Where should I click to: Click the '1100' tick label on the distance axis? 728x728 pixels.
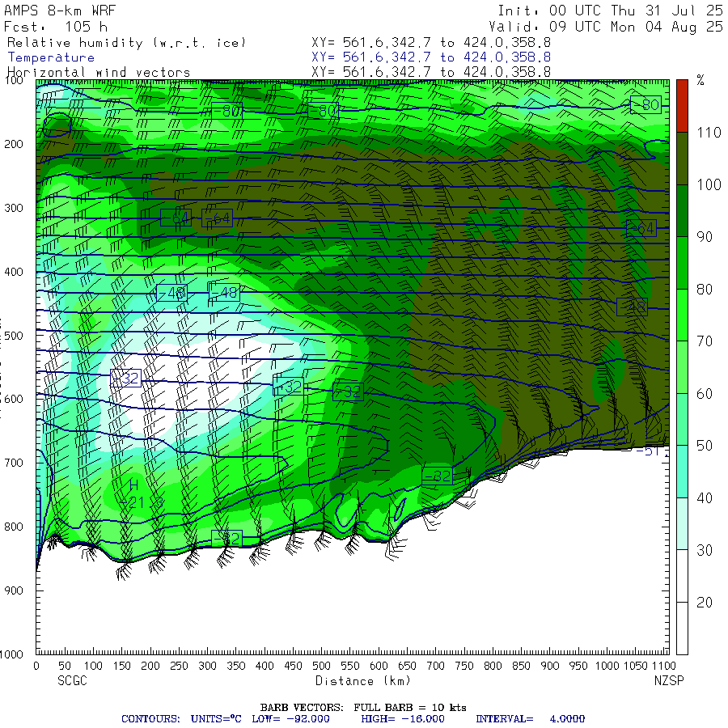pos(663,666)
